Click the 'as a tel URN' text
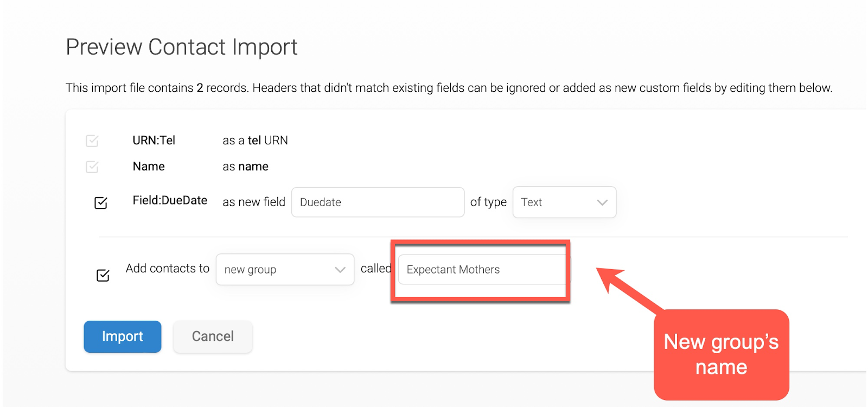 tap(255, 141)
